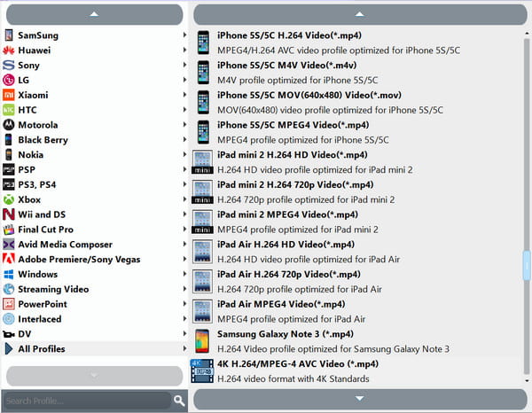Click the Motorola logo icon

click(x=9, y=125)
